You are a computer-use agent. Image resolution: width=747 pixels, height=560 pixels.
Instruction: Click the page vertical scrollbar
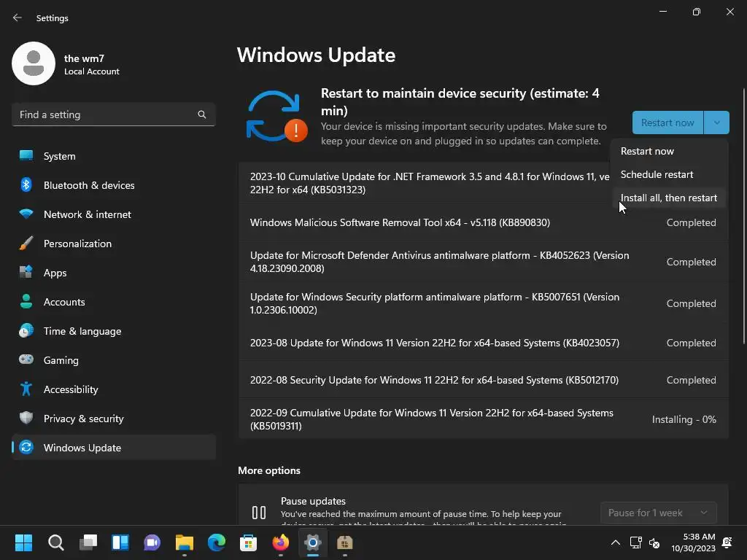pyautogui.click(x=744, y=215)
